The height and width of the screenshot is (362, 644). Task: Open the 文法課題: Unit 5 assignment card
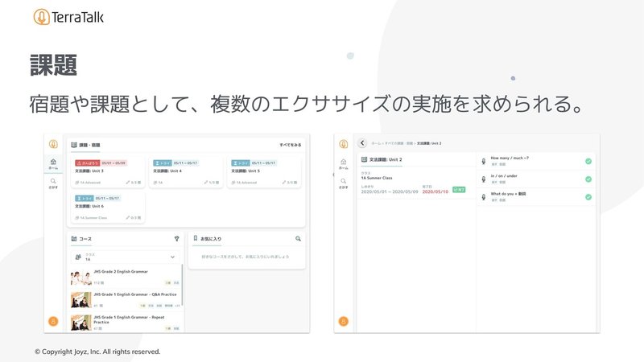264,172
